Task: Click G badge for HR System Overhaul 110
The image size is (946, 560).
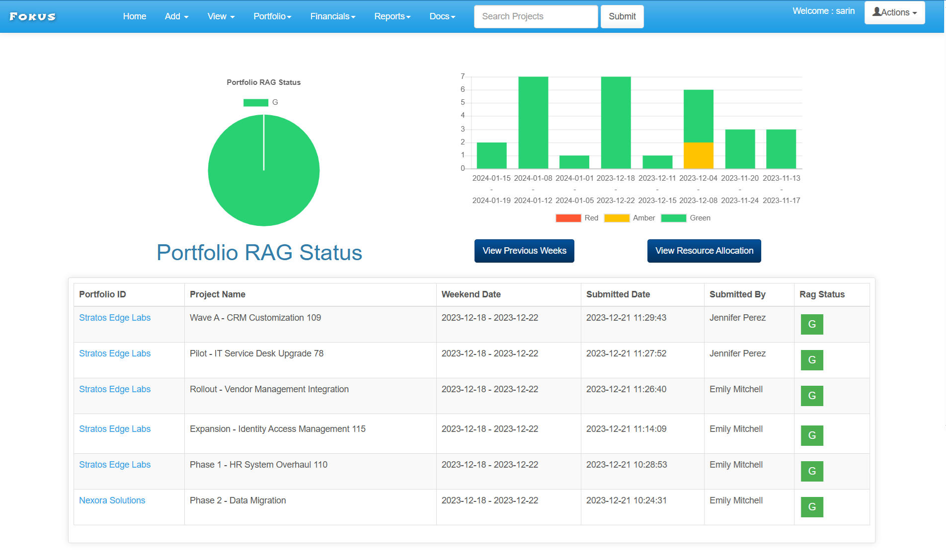Action: [x=812, y=471]
